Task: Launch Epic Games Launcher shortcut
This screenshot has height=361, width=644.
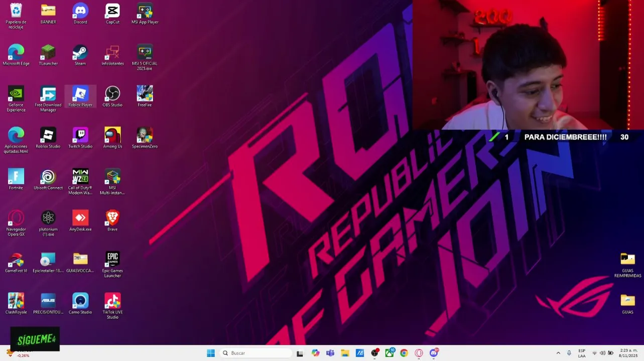Action: [112, 265]
